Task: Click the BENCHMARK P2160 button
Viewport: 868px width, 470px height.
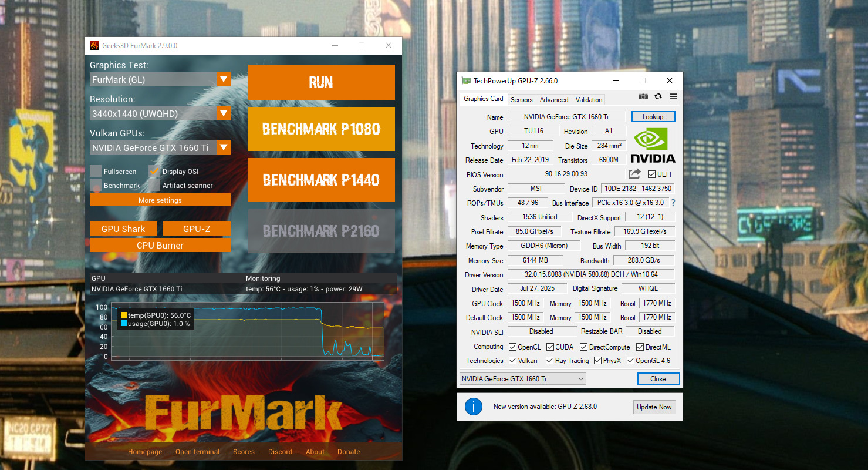Action: (x=322, y=231)
